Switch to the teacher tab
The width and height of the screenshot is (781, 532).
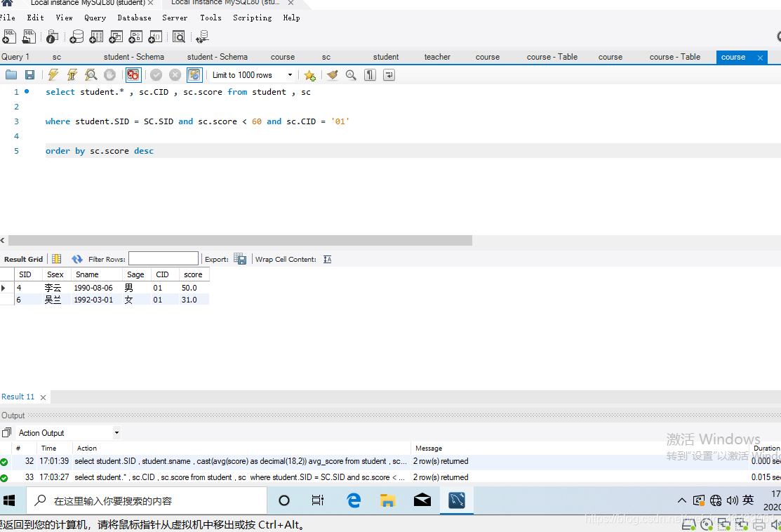[437, 57]
